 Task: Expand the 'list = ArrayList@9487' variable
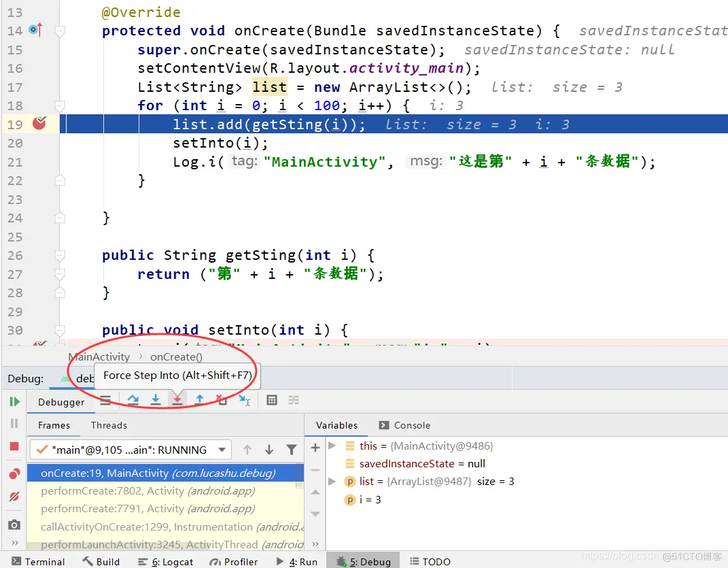331,481
